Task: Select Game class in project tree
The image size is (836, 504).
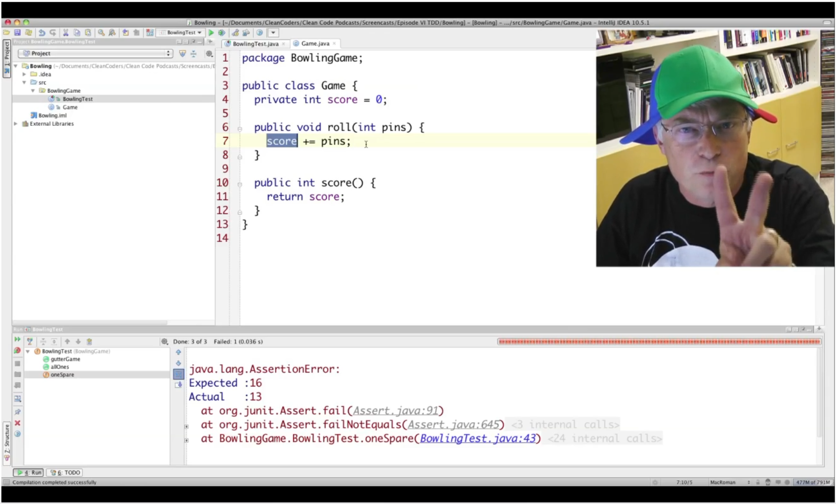Action: (70, 107)
